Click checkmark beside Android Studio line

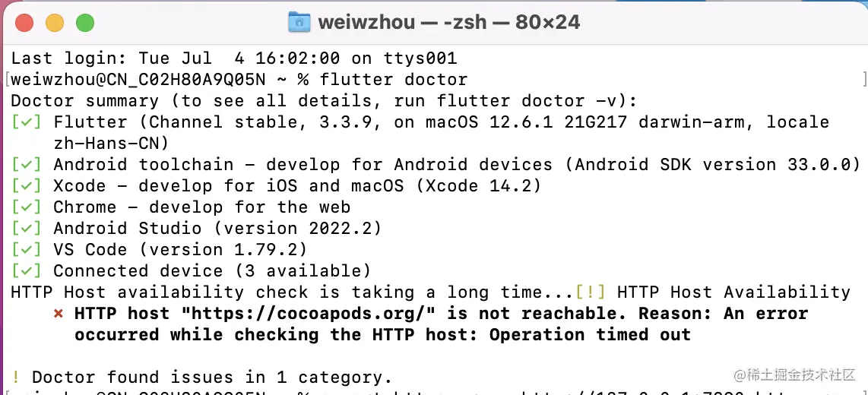pos(27,229)
